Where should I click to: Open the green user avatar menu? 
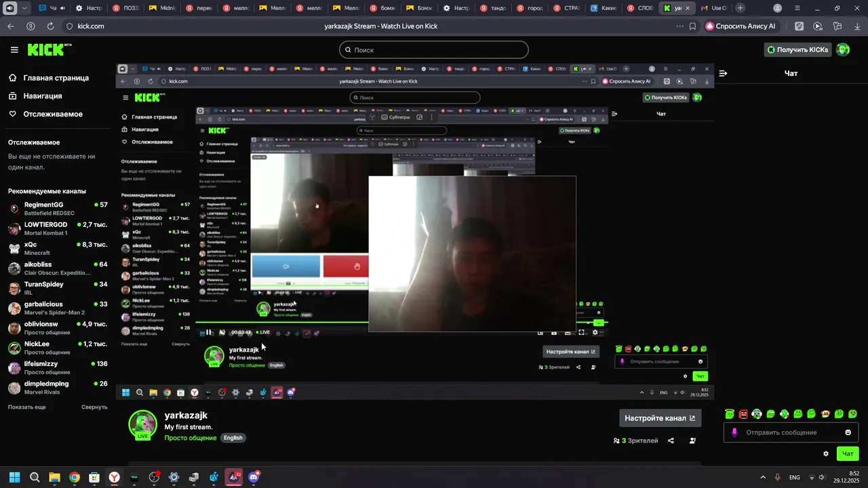tap(843, 49)
